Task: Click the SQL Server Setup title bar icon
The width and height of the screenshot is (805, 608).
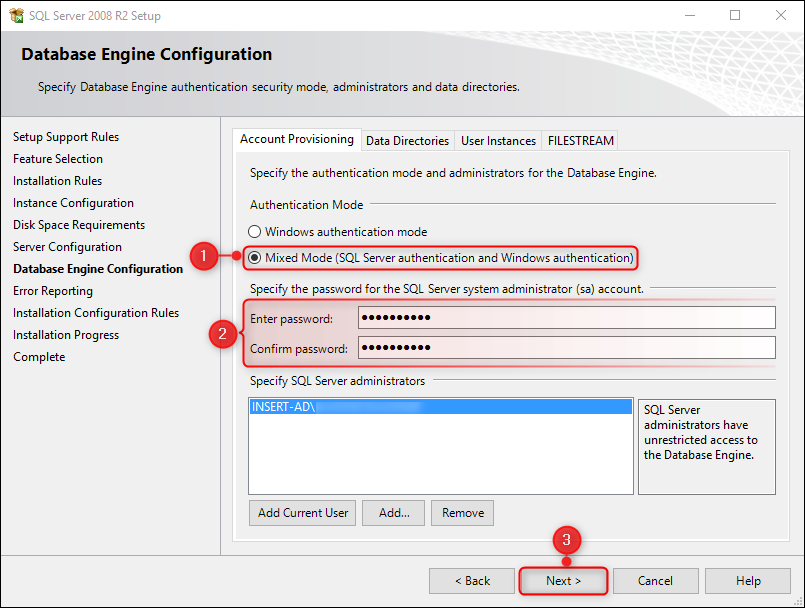Action: tap(16, 15)
